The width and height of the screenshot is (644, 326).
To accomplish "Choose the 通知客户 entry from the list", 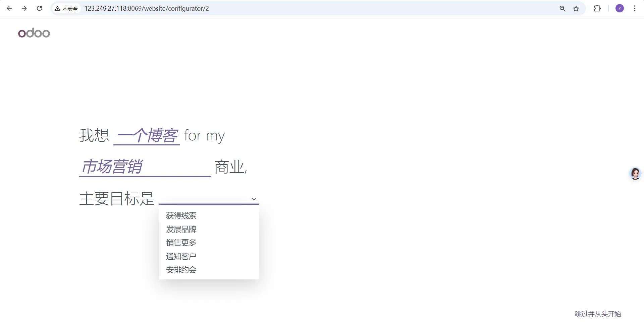I will click(x=181, y=256).
